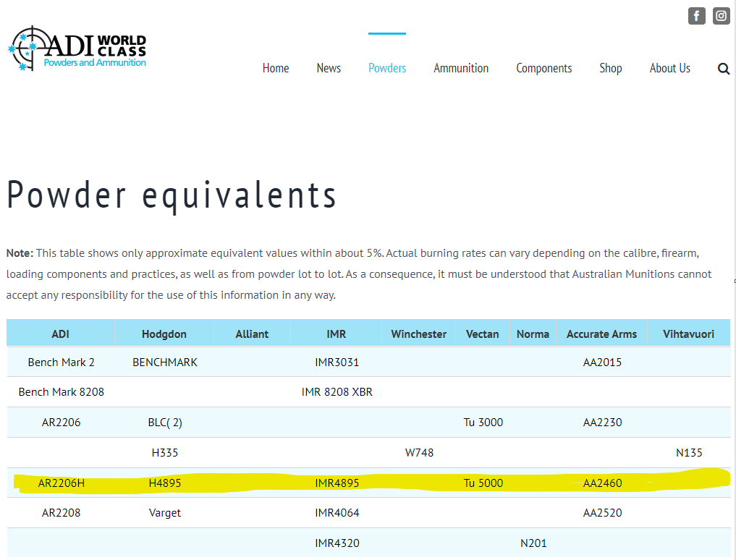Select the Tu 5000 cell
This screenshot has width=736, height=560.
pos(483,483)
